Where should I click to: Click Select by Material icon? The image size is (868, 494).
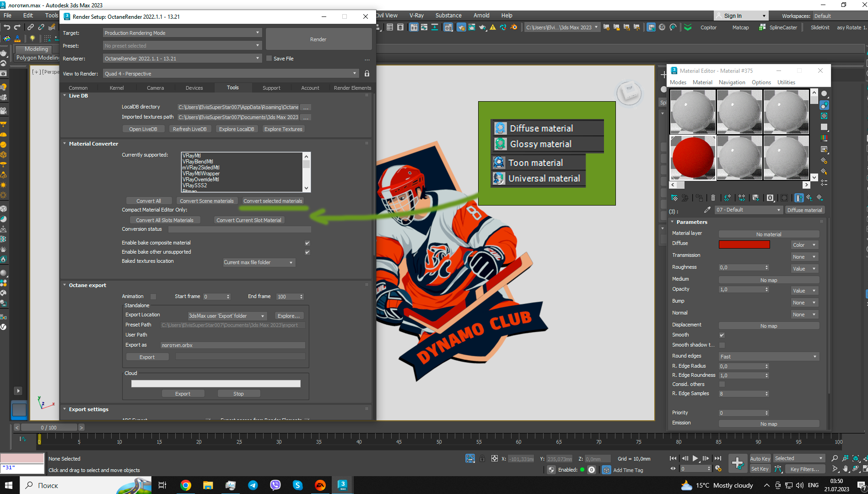point(824,172)
